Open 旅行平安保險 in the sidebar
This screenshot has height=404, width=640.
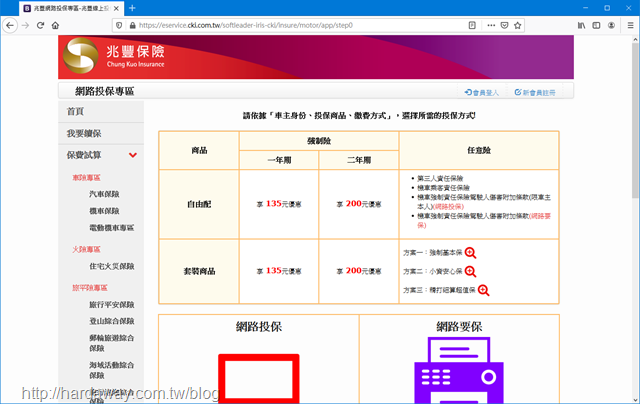(111, 305)
